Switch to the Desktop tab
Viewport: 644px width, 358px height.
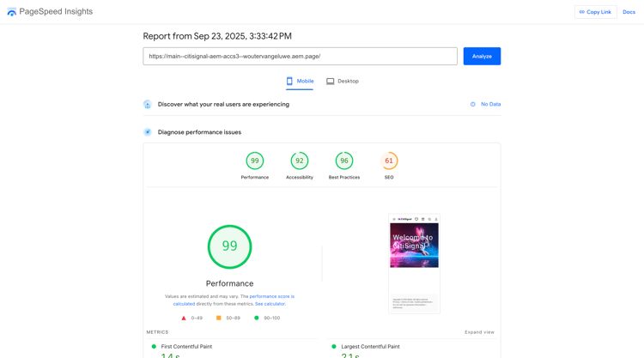pyautogui.click(x=342, y=82)
